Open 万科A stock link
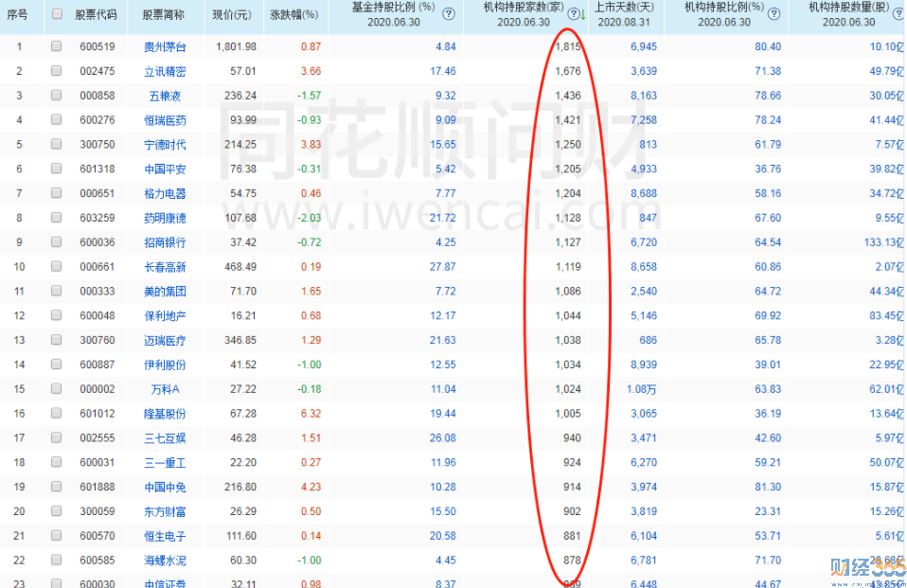 click(x=165, y=389)
